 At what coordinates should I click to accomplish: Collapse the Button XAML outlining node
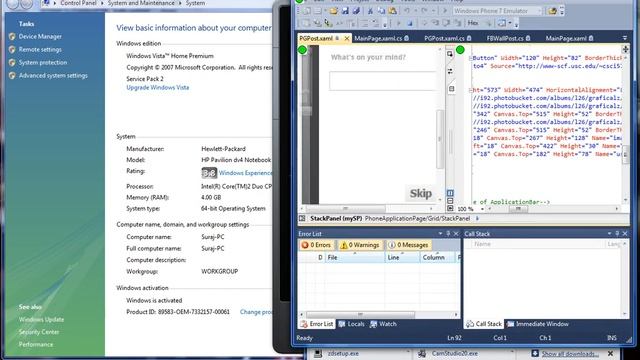[470, 58]
